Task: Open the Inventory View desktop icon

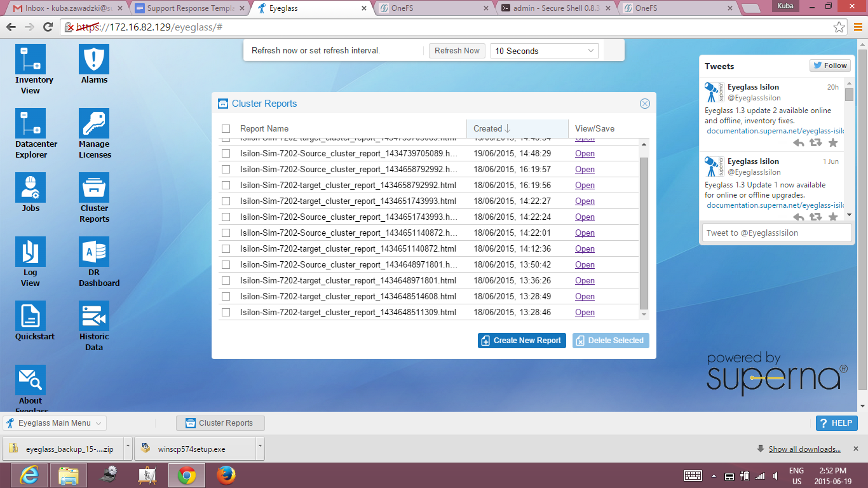Action: (31, 59)
